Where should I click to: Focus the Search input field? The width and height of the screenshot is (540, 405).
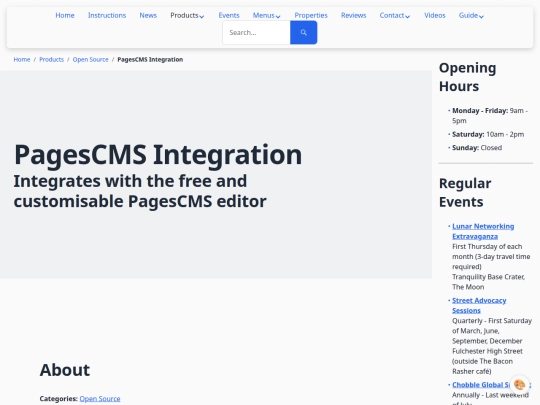(x=257, y=32)
